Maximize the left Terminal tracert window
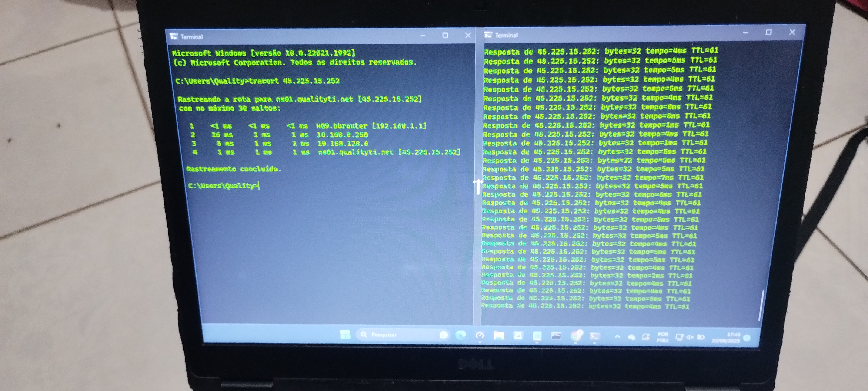 point(445,35)
